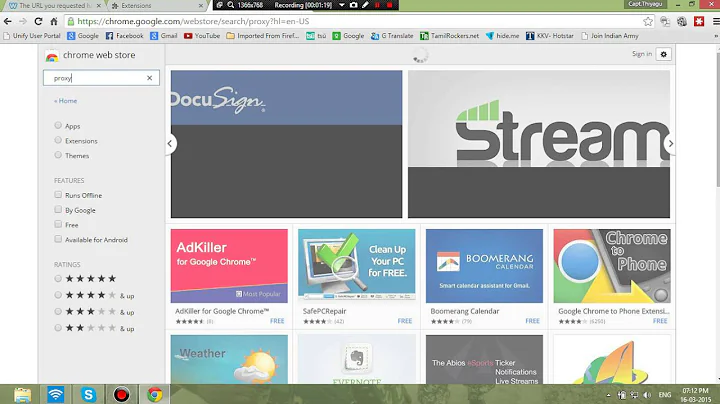The height and width of the screenshot is (404, 720).
Task: Open the browser home page
Action: 54,21
